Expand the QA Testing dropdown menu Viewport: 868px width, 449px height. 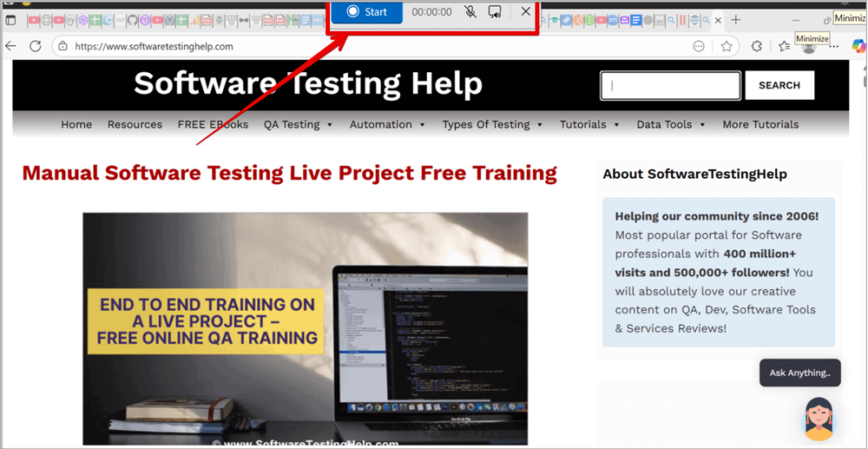[x=298, y=124]
